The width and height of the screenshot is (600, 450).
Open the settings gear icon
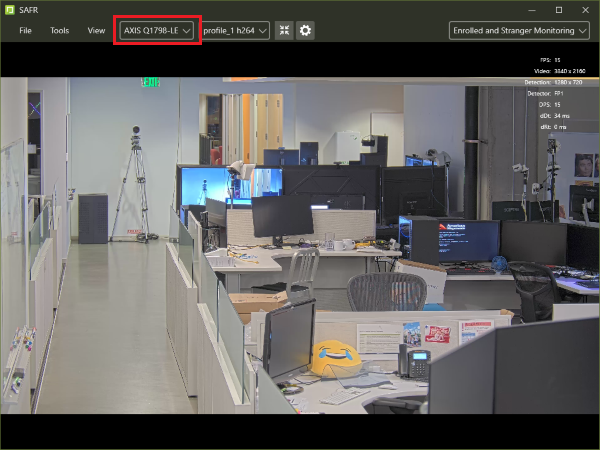pos(305,30)
